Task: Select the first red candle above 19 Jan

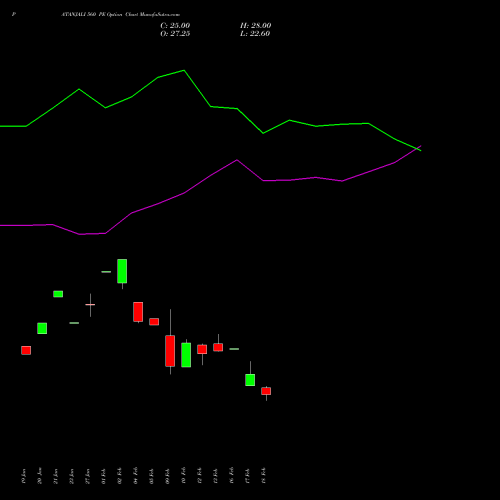Action: pyautogui.click(x=26, y=350)
